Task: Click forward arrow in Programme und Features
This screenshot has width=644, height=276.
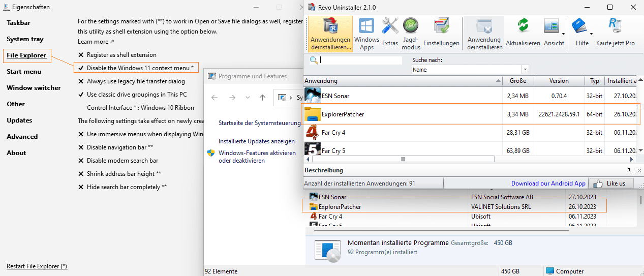Action: [x=232, y=98]
